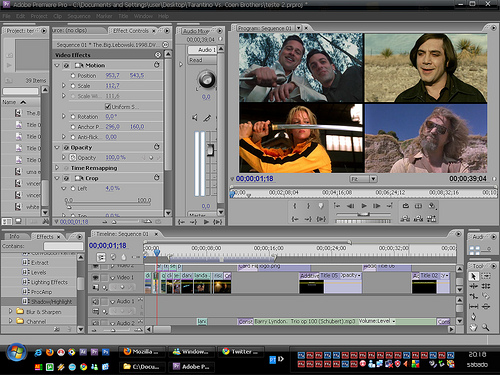Click the Safe Margins icon
500x375 pixels.
[x=418, y=206]
